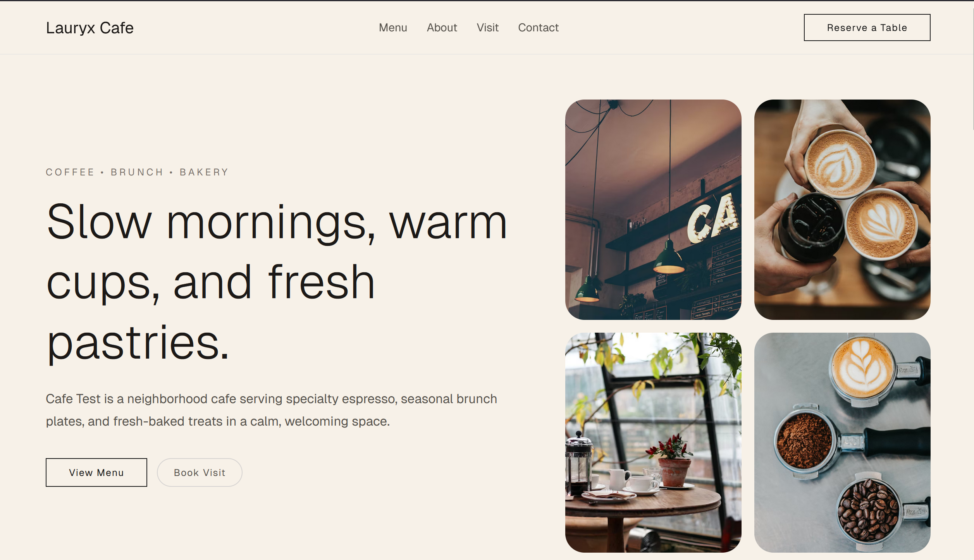
Task: Open the photo of hands holding lattes
Action: [x=842, y=210]
